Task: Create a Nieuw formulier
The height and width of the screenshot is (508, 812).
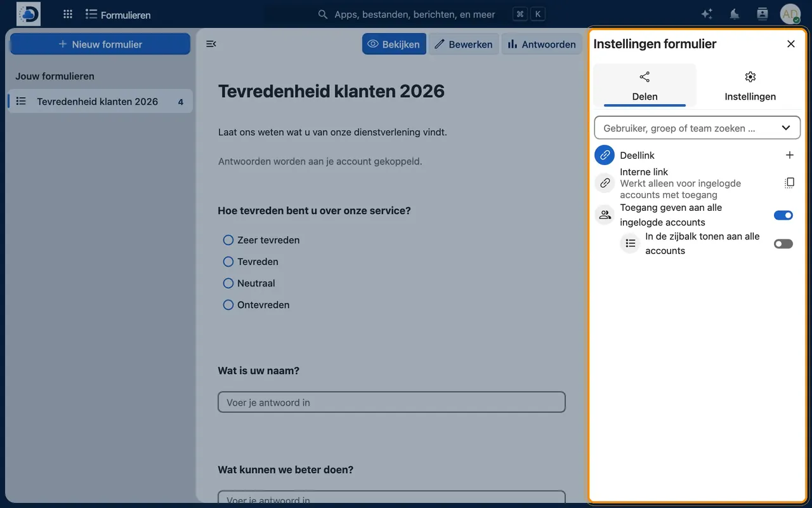Action: [100, 44]
